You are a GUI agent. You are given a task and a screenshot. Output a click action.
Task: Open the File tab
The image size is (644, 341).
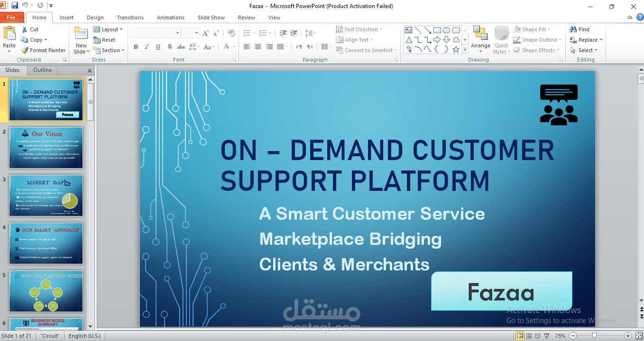pos(11,18)
